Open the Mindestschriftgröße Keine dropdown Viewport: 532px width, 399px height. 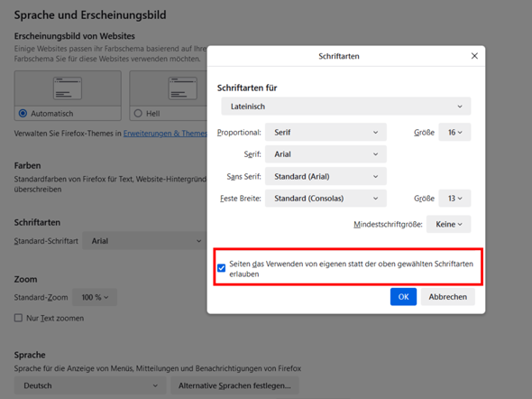(448, 224)
